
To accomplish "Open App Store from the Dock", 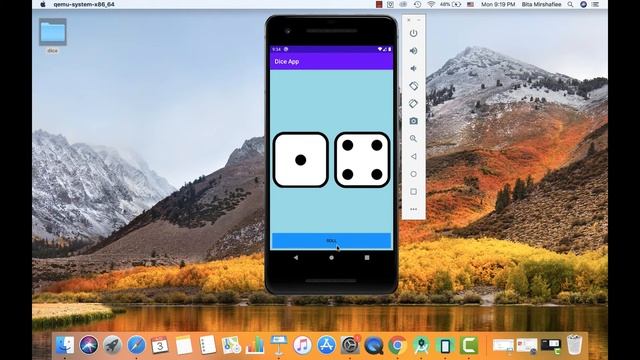I will pyautogui.click(x=326, y=345).
